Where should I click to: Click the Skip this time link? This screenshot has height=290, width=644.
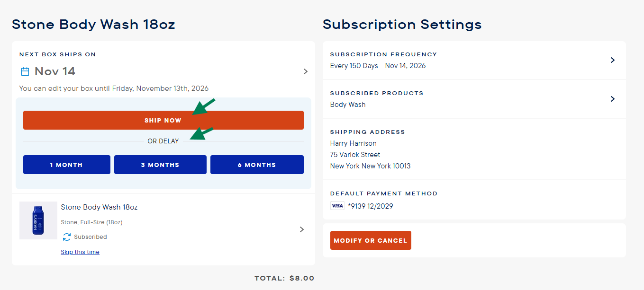[80, 252]
